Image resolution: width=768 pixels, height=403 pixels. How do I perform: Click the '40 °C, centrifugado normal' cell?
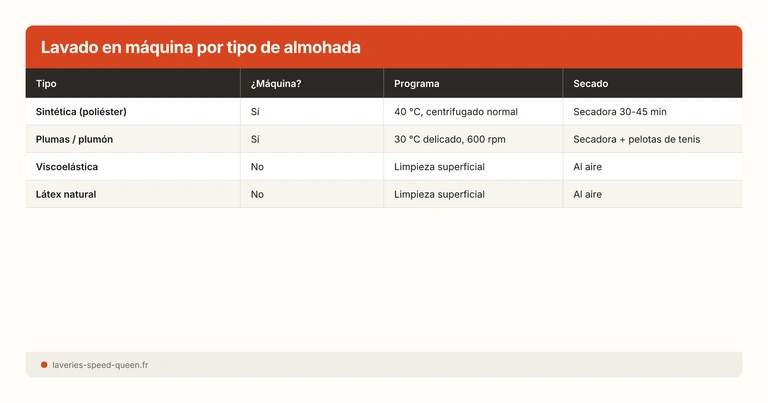(456, 112)
